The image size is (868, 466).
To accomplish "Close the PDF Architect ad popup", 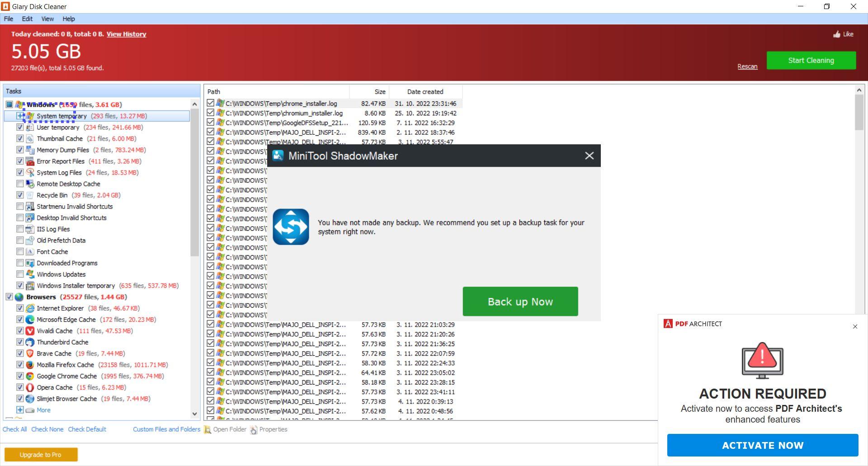I will (x=855, y=327).
